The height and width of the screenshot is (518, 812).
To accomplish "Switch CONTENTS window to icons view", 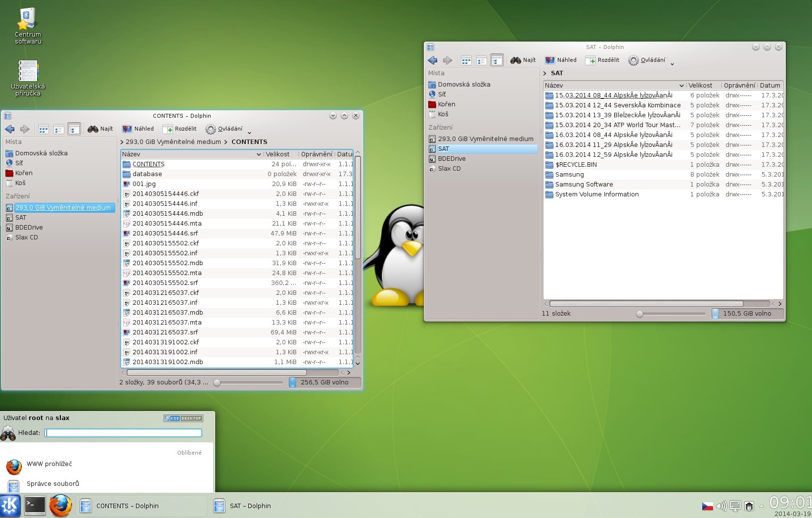I will pyautogui.click(x=44, y=129).
